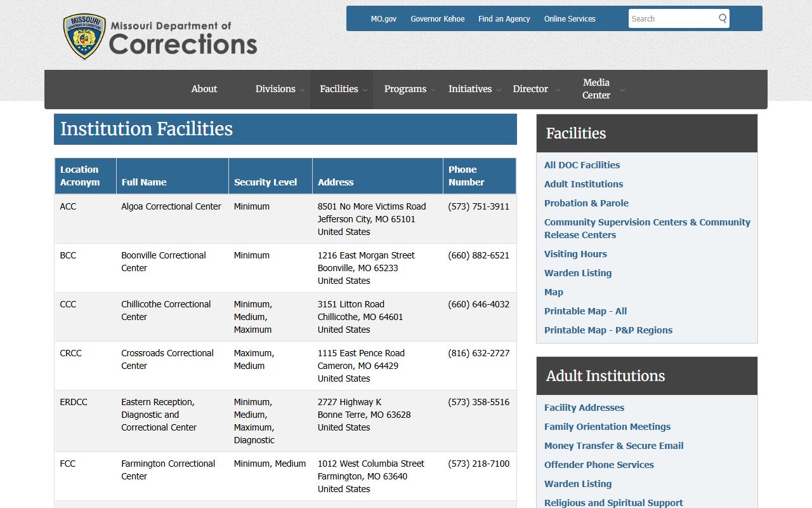Open the Map sidebar link
This screenshot has width=812, height=508.
coord(554,292)
